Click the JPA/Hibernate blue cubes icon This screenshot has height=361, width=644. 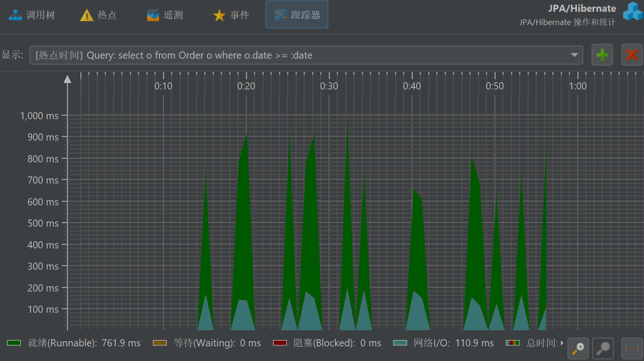[x=632, y=11]
